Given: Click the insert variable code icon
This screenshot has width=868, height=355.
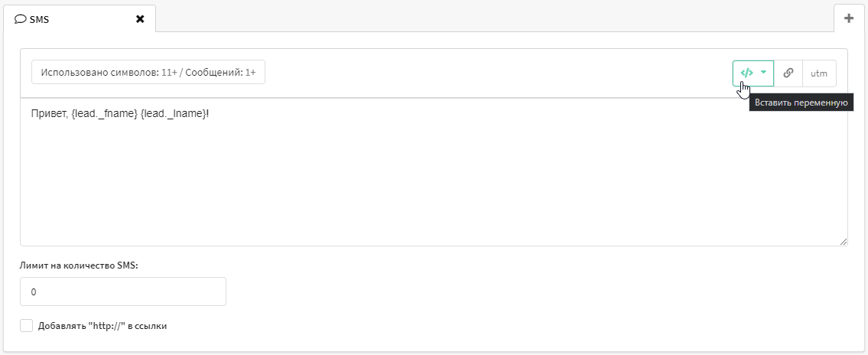Looking at the screenshot, I should [x=746, y=73].
